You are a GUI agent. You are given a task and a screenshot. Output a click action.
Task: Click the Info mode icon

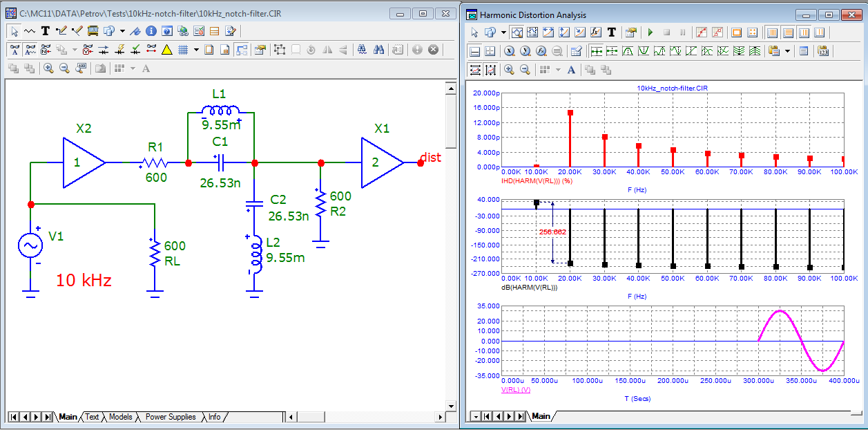tap(151, 31)
